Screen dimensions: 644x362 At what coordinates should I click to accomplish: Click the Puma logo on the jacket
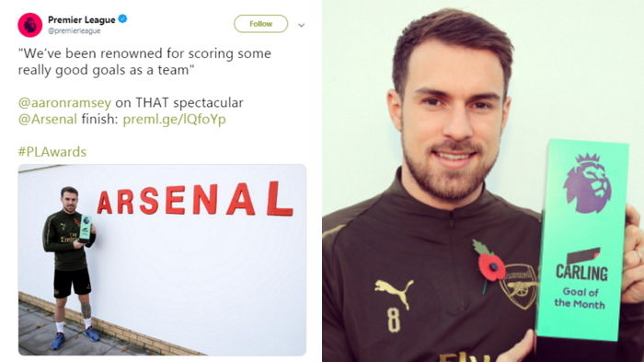(x=395, y=293)
